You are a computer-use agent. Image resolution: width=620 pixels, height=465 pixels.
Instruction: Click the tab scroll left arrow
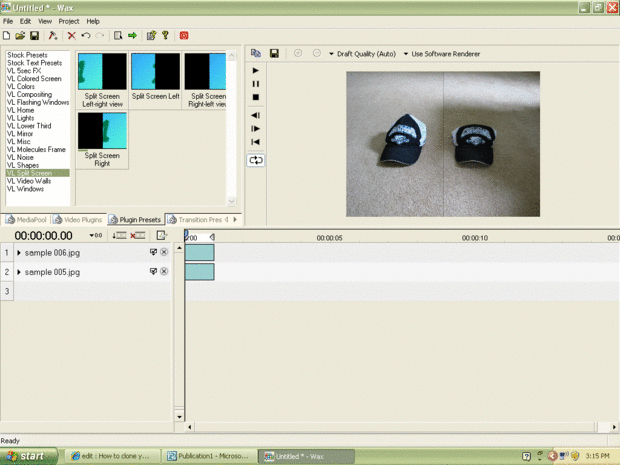tap(227, 219)
